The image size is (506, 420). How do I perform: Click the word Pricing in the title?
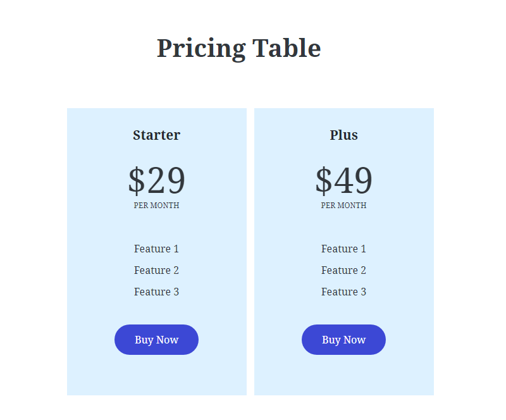click(201, 48)
